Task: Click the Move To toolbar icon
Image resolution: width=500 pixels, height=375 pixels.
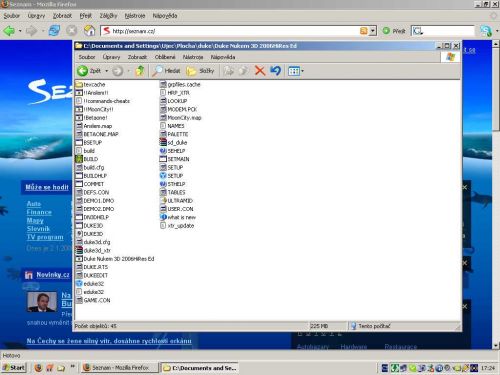Action: (x=229, y=71)
